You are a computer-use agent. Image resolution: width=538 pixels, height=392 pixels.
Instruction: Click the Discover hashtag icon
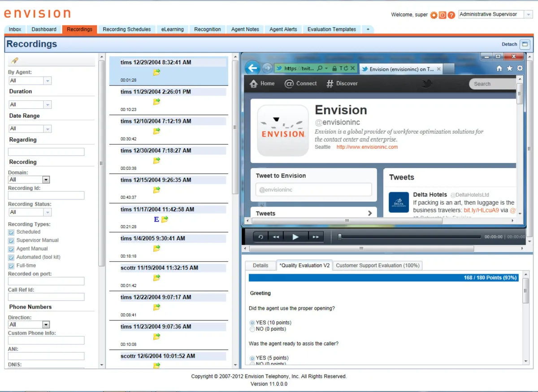[330, 84]
